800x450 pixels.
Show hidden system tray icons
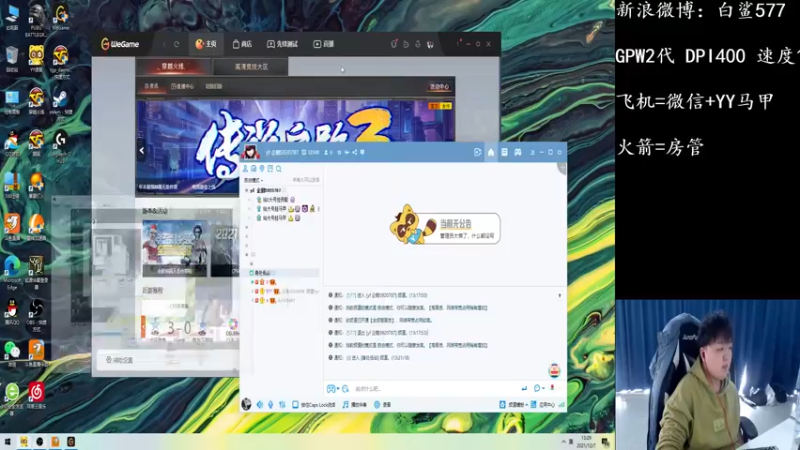pyautogui.click(x=564, y=442)
